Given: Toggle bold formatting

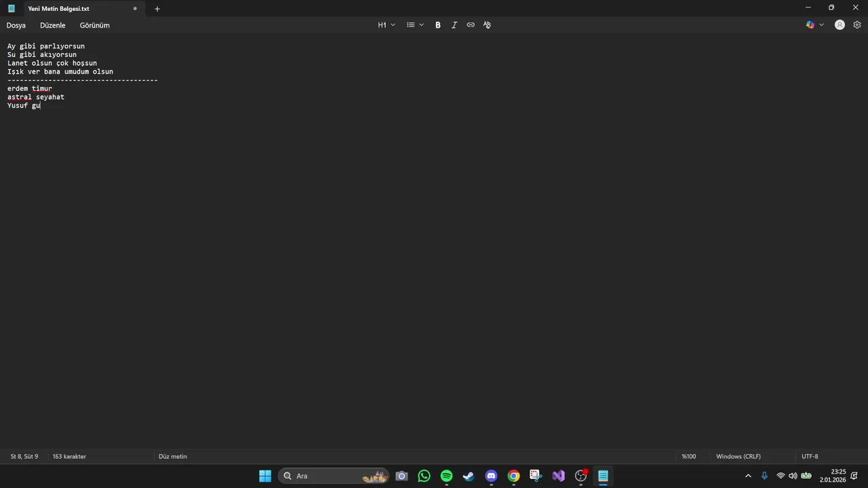Looking at the screenshot, I should coord(438,25).
